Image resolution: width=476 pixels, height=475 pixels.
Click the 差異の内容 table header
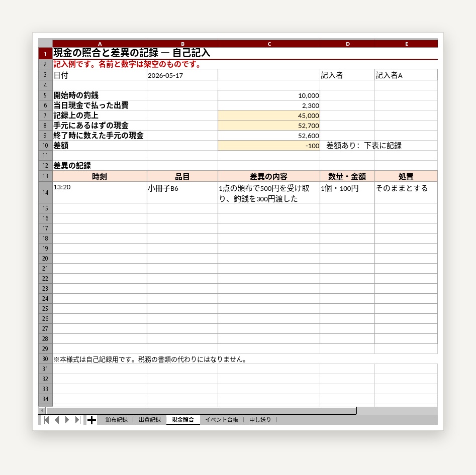pos(269,176)
